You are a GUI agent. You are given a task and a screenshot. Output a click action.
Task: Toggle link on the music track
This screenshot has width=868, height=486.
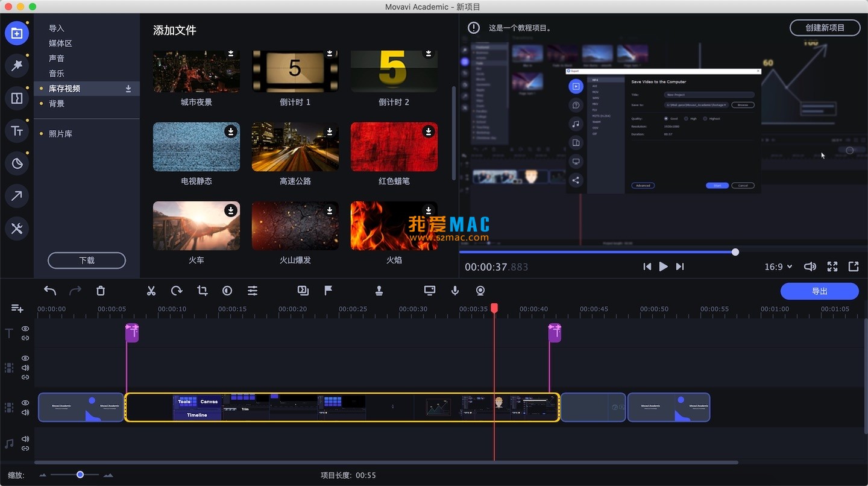25,449
